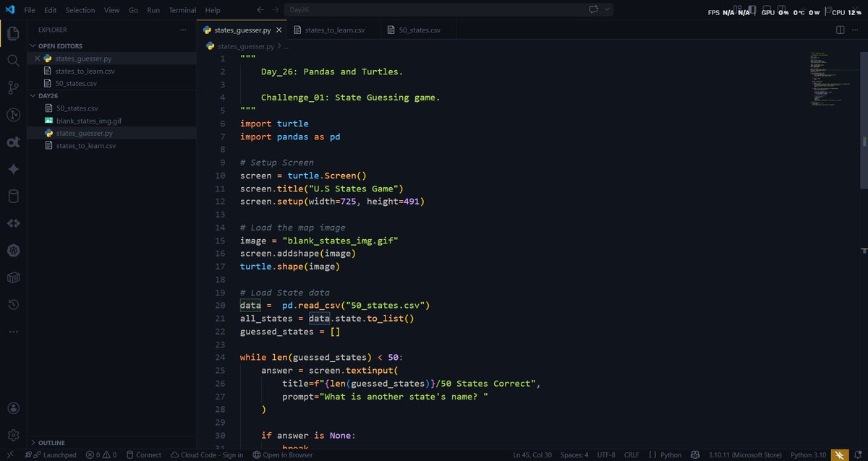Viewport: 868px width, 461px height.
Task: Open the Accounts icon in activity bar
Action: click(13, 408)
